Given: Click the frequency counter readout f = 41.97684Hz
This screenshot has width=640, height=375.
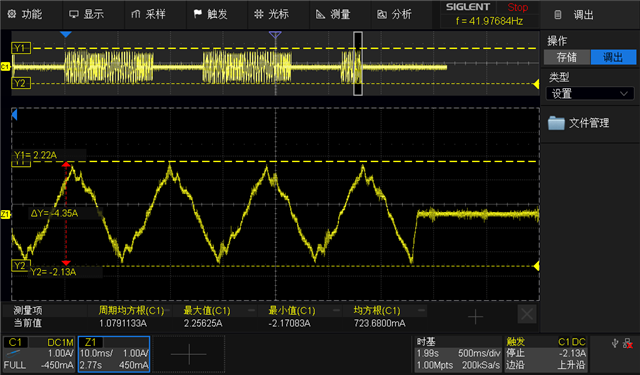Looking at the screenshot, I should (489, 21).
